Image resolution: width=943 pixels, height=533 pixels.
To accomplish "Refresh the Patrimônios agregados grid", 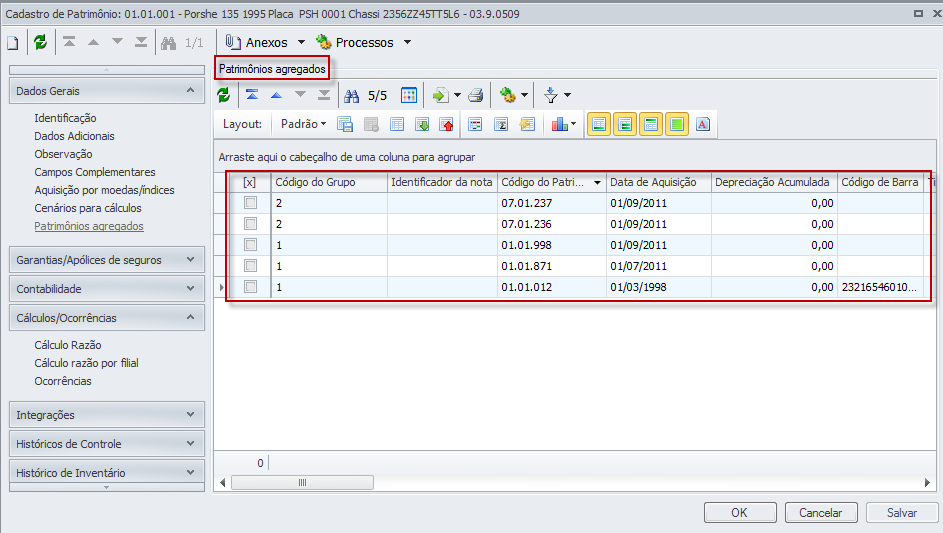I will point(224,95).
